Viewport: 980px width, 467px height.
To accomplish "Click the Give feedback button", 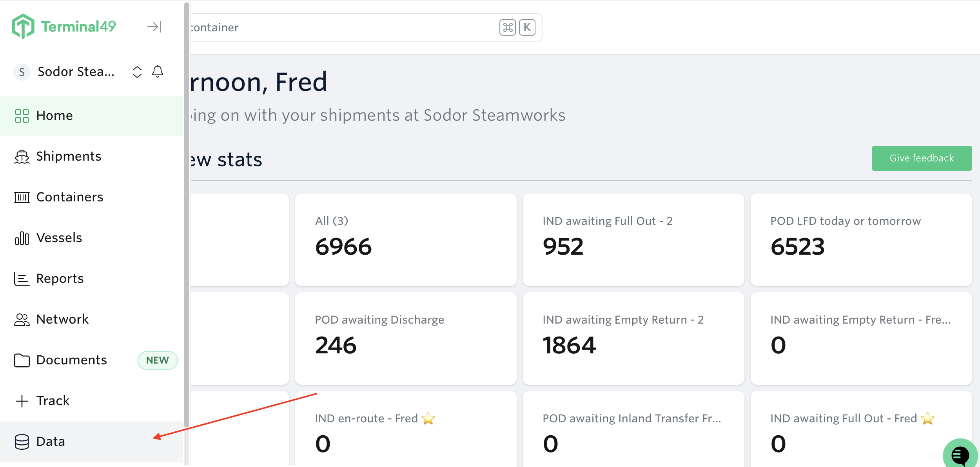I will pyautogui.click(x=922, y=158).
